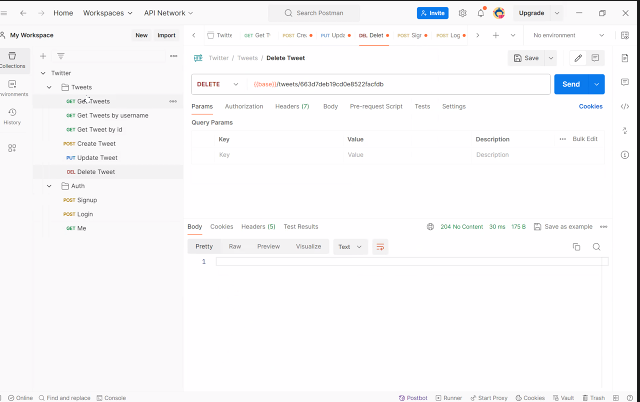640x402 pixels.
Task: Click the network globe icon in response bar
Action: click(430, 227)
